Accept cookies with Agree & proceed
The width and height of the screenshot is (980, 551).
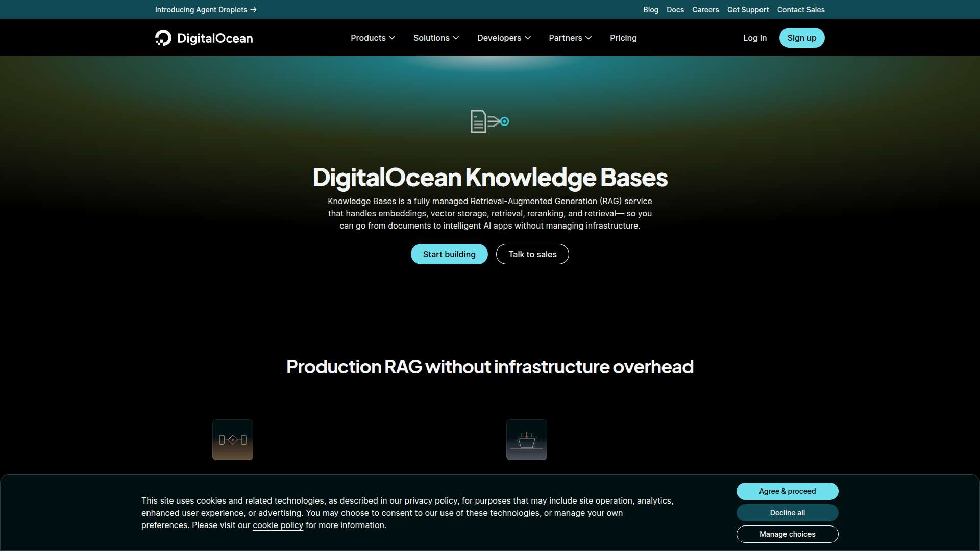tap(787, 491)
